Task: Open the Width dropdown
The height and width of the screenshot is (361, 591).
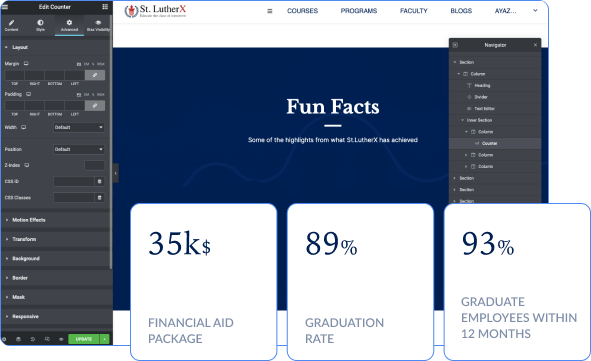Action: click(x=79, y=127)
